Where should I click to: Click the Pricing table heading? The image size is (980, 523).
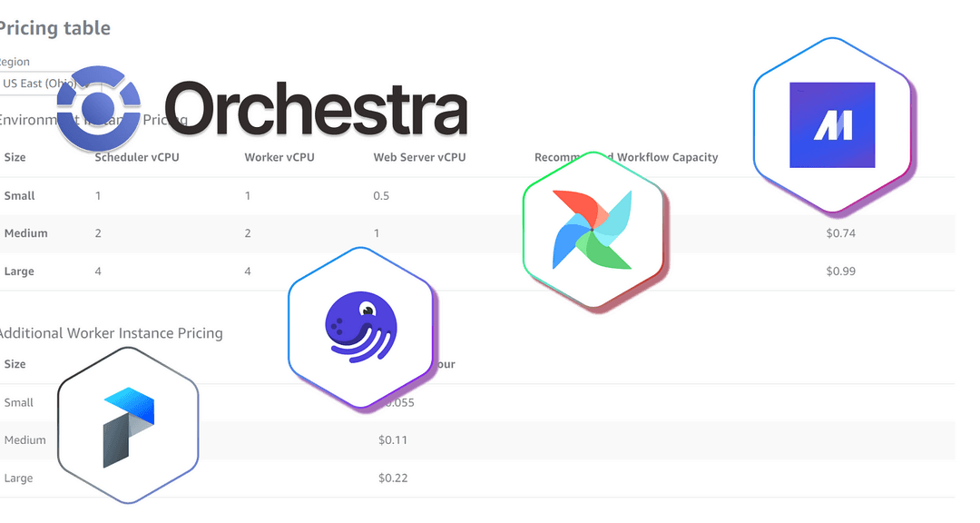tap(54, 28)
